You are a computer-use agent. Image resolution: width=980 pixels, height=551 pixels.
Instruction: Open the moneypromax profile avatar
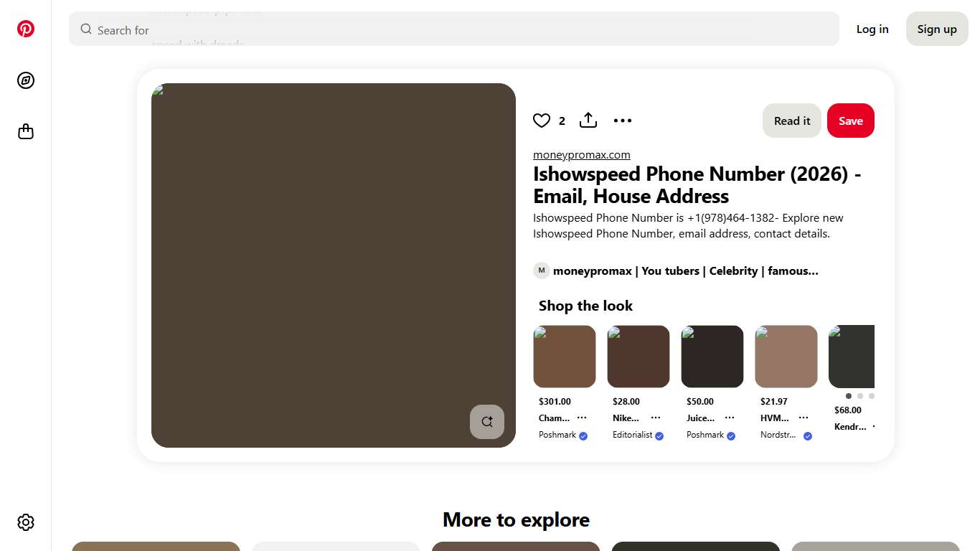click(x=541, y=270)
